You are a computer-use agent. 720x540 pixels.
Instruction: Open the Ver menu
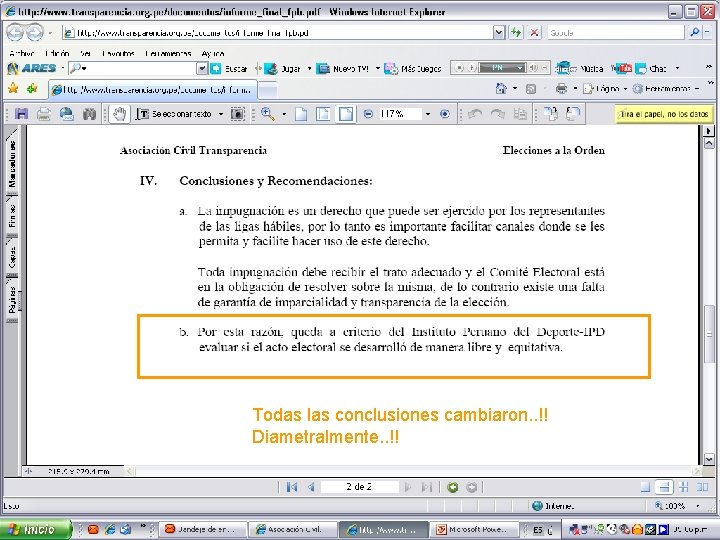tap(85, 53)
